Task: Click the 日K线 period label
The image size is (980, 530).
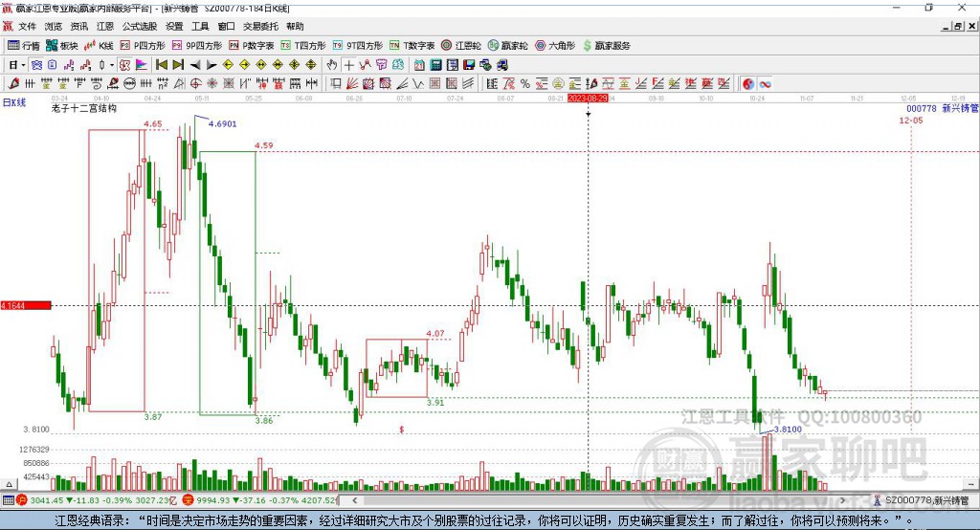Action: 13,101
